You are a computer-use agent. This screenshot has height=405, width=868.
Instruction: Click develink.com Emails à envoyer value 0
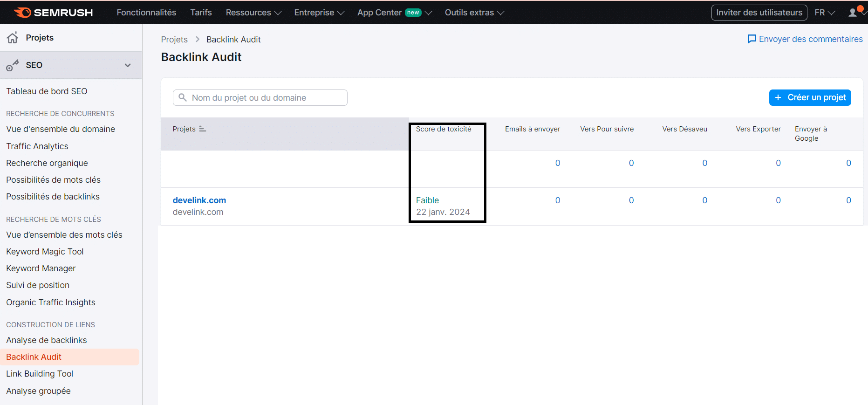tap(558, 200)
